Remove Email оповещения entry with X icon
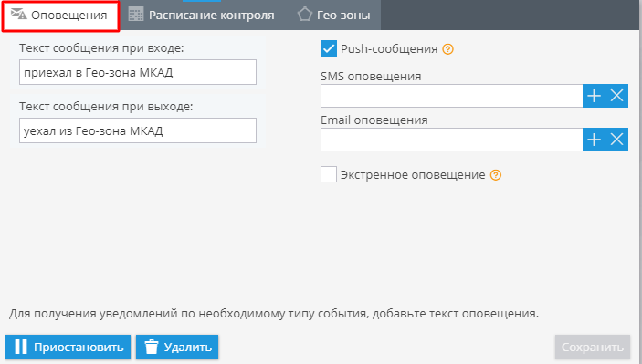Screen dimensions: 642x364 coord(616,140)
